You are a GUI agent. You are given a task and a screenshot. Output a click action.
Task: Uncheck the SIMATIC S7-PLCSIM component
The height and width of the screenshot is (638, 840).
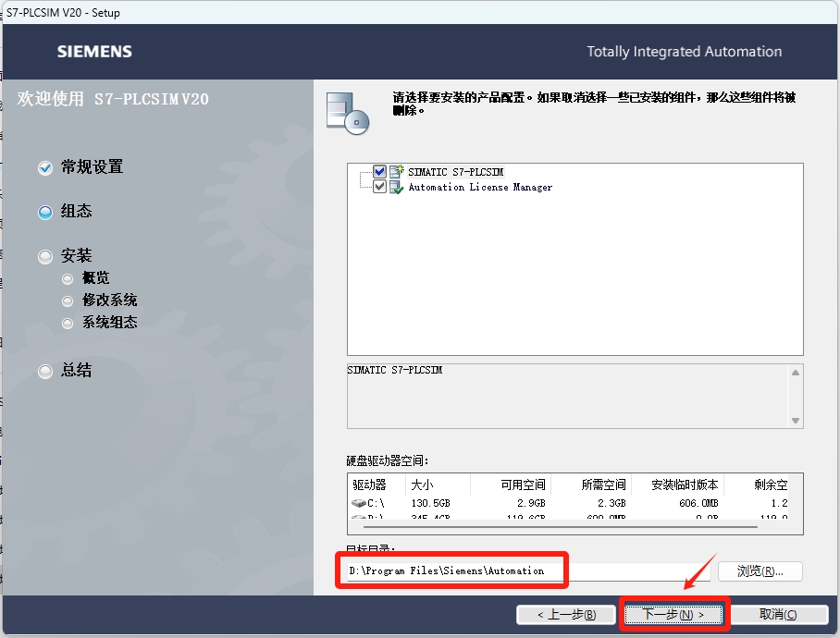[x=377, y=170]
